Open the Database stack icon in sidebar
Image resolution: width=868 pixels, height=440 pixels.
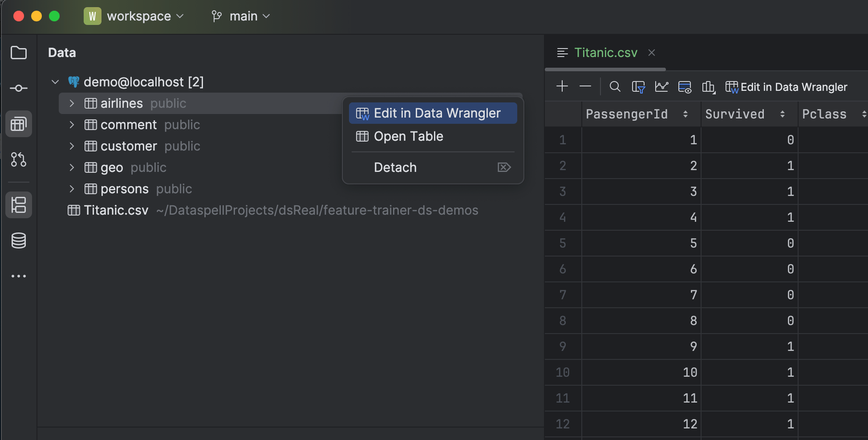(19, 240)
